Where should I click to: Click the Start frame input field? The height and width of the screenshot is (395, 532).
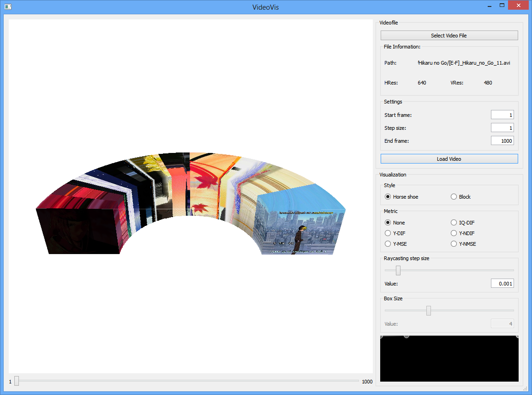point(502,115)
